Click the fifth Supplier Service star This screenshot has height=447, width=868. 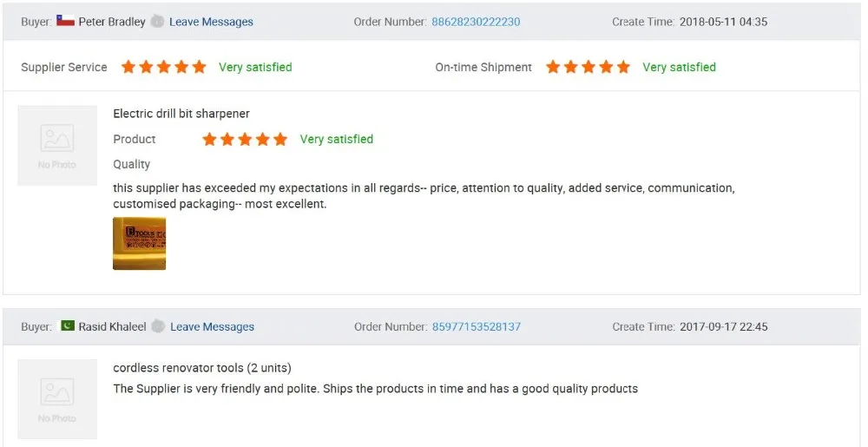(199, 67)
